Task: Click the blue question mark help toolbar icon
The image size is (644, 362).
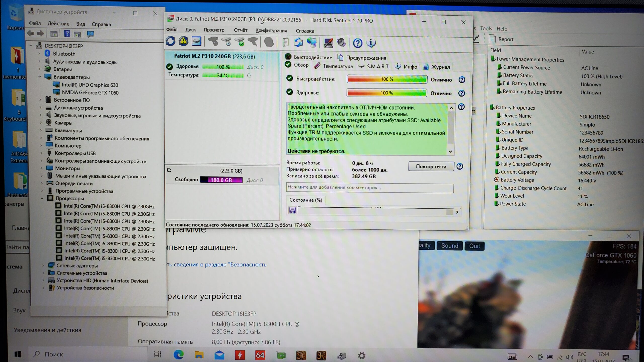Action: [x=357, y=43]
